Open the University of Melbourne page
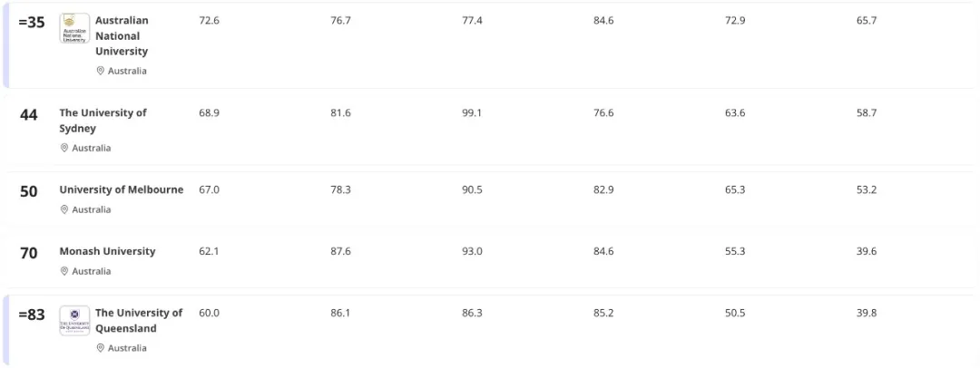Image resolution: width=980 pixels, height=368 pixels. 122,189
